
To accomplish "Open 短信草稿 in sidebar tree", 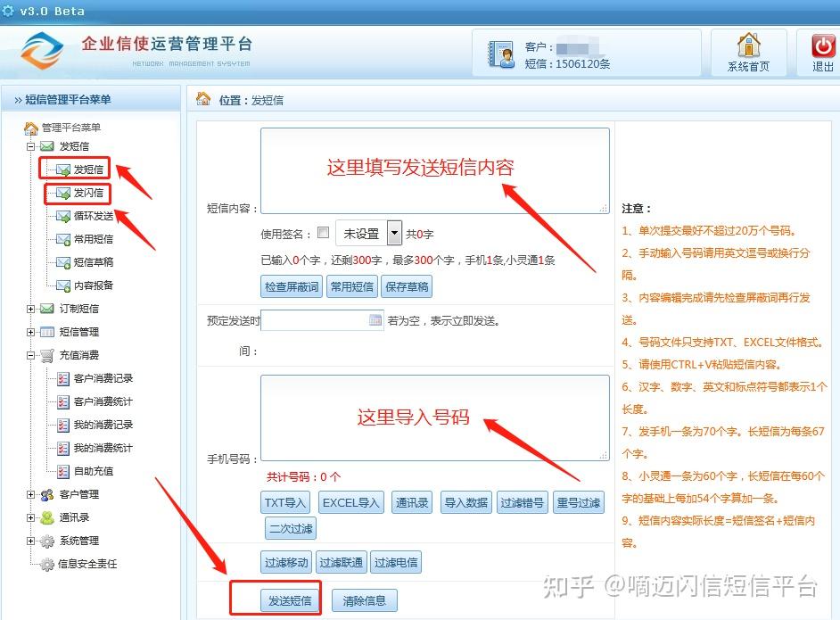I will point(94,262).
